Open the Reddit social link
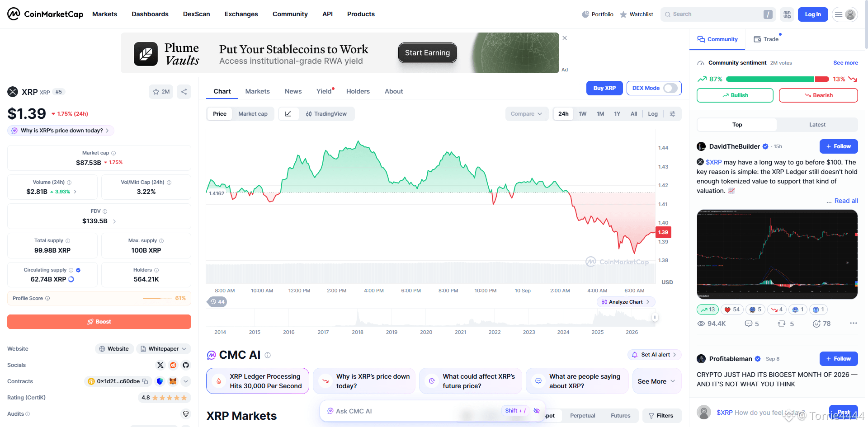868x427 pixels. tap(173, 365)
